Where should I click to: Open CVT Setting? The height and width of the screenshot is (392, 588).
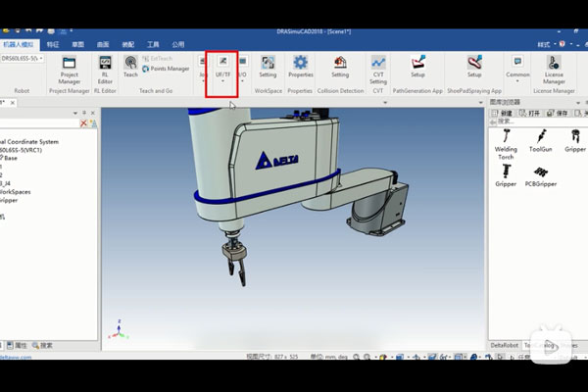pyautogui.click(x=378, y=71)
